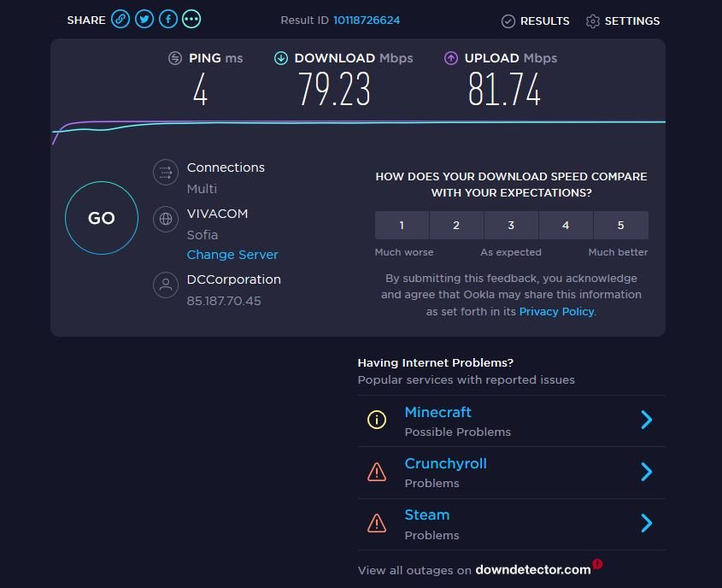The height and width of the screenshot is (588, 722).
Task: Start a new test with GO
Action: 102,218
